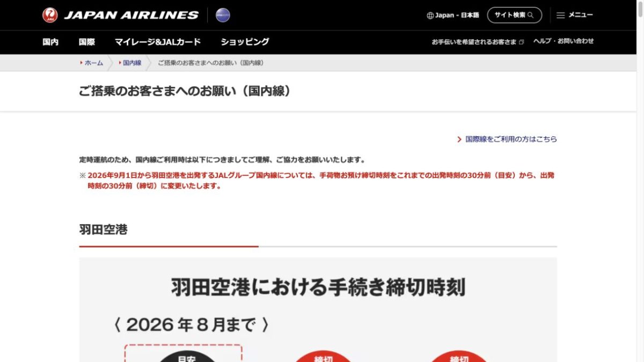
Task: Select the 国内 navigation item
Action: [50, 42]
